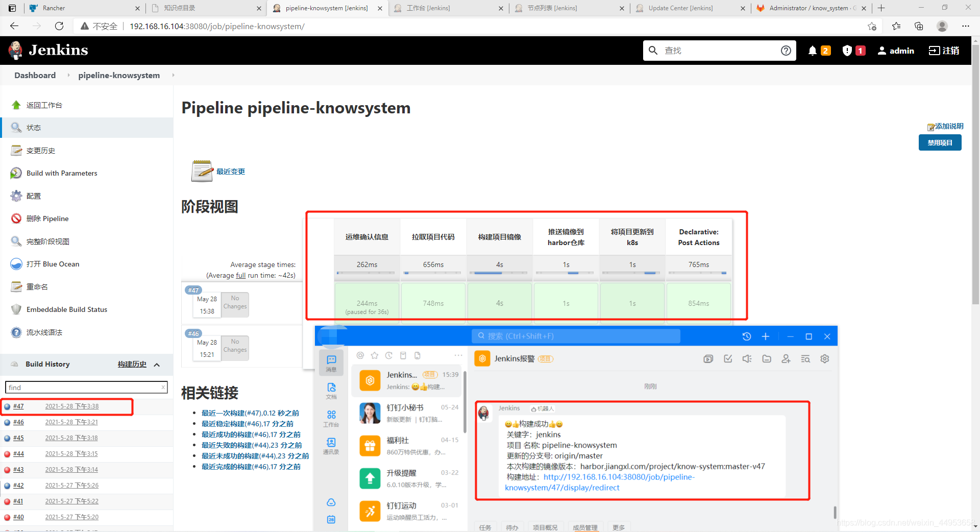
Task: Click 返回工作台 in the sidebar
Action: pos(44,105)
